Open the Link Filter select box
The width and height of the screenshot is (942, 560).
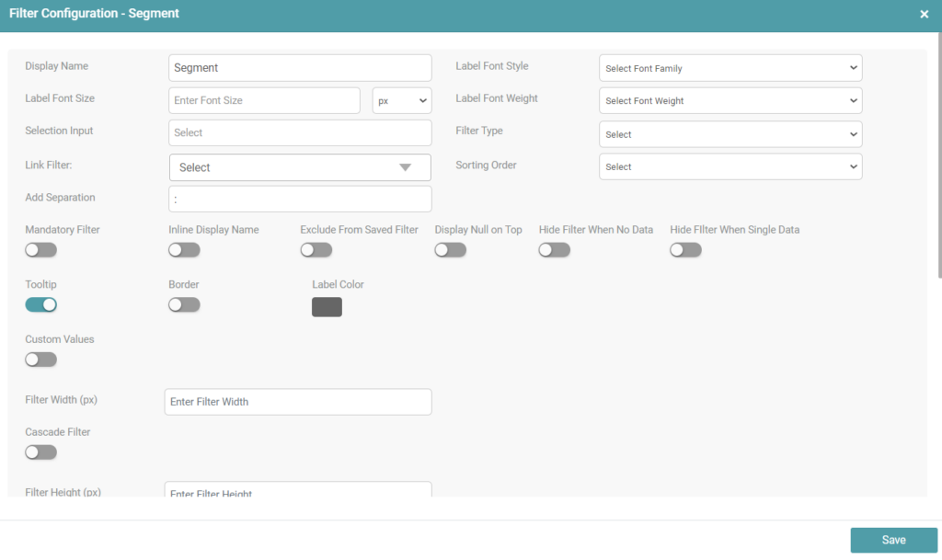tap(300, 167)
